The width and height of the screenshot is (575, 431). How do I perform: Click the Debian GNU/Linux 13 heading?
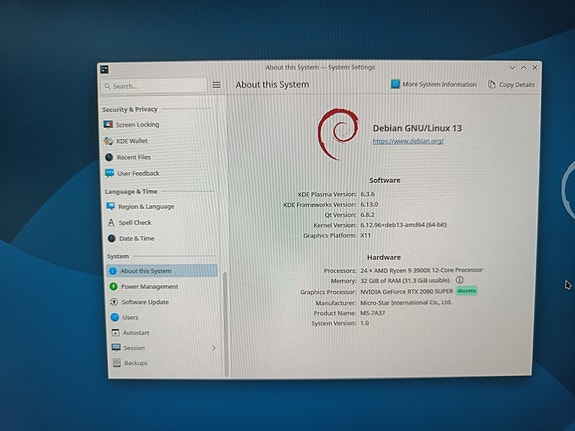[x=417, y=128]
